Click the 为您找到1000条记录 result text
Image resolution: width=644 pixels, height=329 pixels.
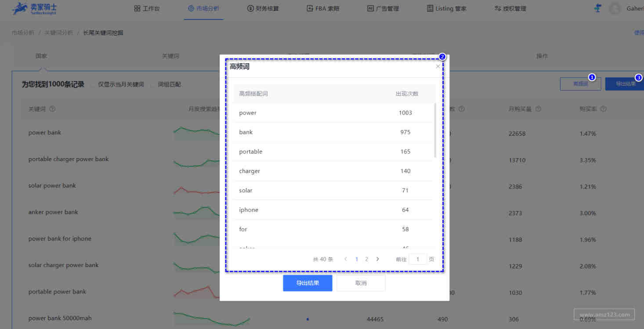tap(53, 84)
